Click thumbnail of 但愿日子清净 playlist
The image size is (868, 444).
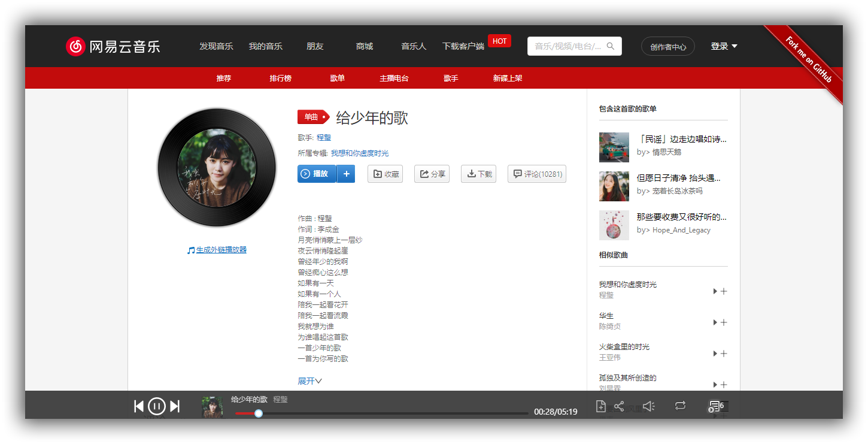614,186
